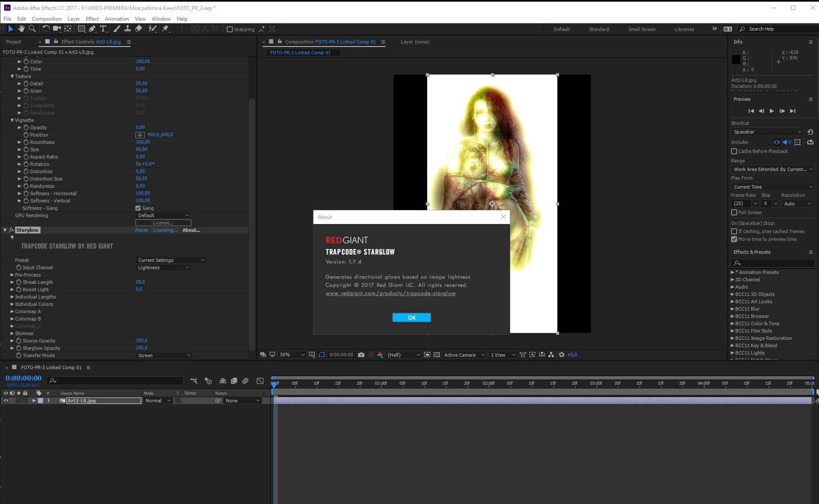This screenshot has width=819, height=504.
Task: Uncheck Move time to preview time
Action: click(x=734, y=239)
